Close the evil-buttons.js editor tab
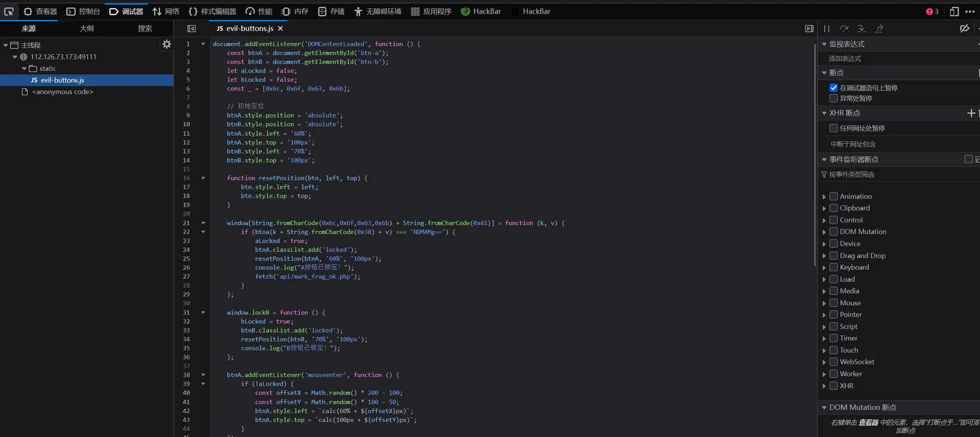 (x=280, y=29)
